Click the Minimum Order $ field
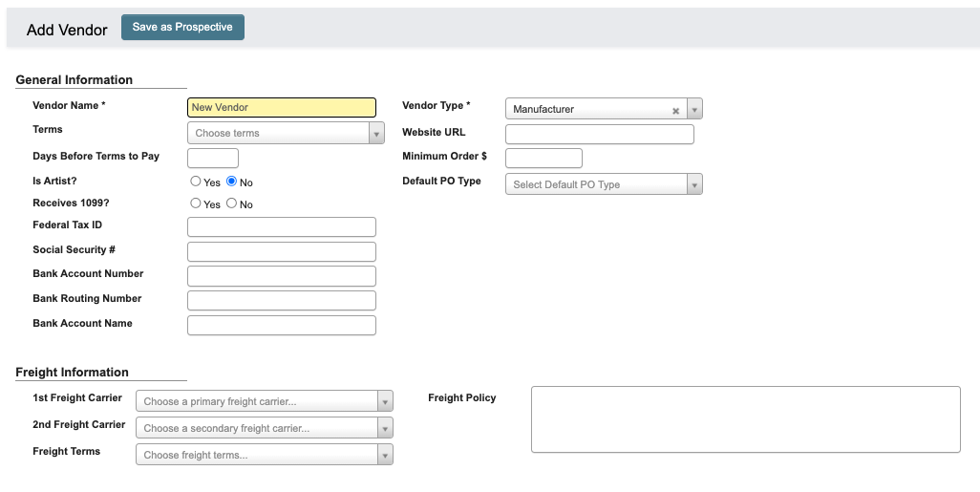This screenshot has width=980, height=492. [543, 159]
